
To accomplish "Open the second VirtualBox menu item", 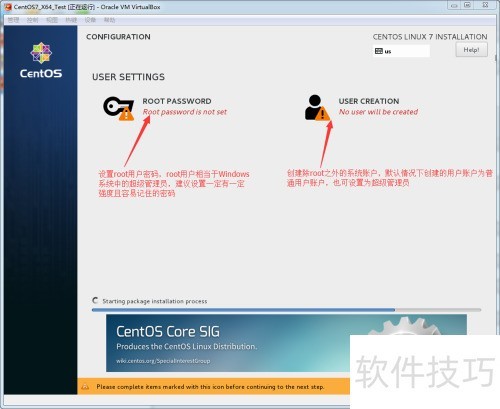I will pos(32,20).
